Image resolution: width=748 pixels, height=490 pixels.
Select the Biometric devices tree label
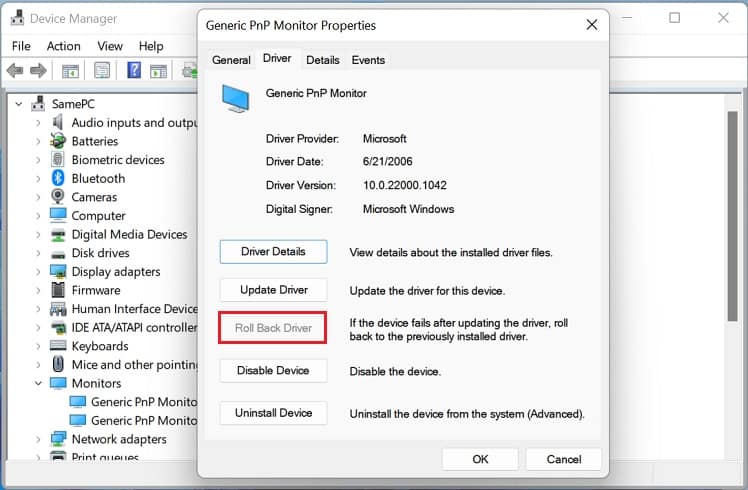coord(118,160)
